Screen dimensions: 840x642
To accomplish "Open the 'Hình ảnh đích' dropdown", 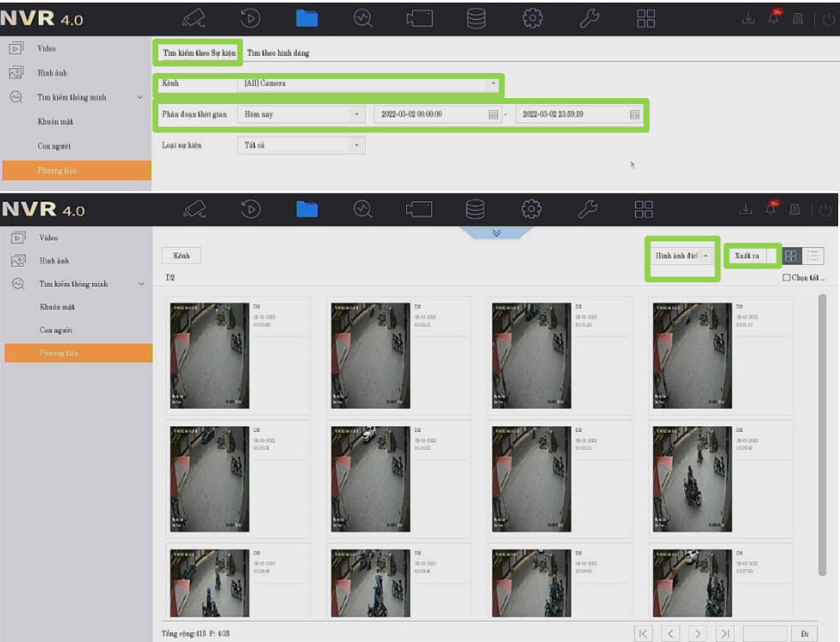I will [682, 256].
